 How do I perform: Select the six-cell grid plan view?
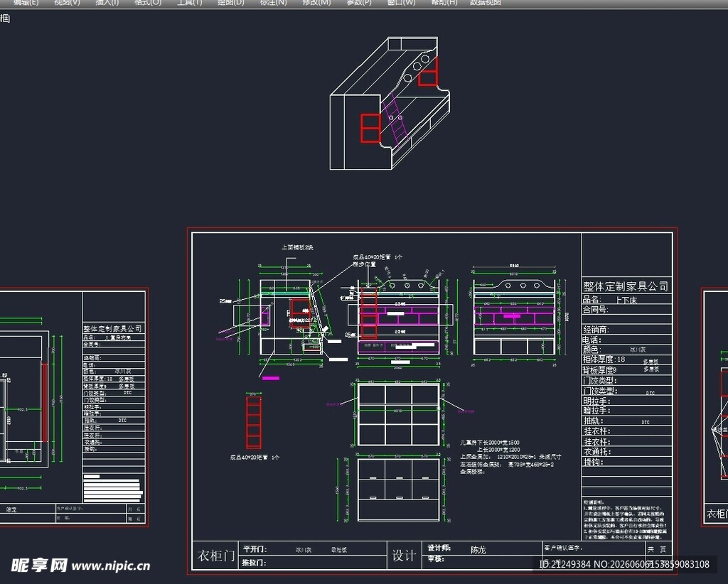(x=398, y=414)
